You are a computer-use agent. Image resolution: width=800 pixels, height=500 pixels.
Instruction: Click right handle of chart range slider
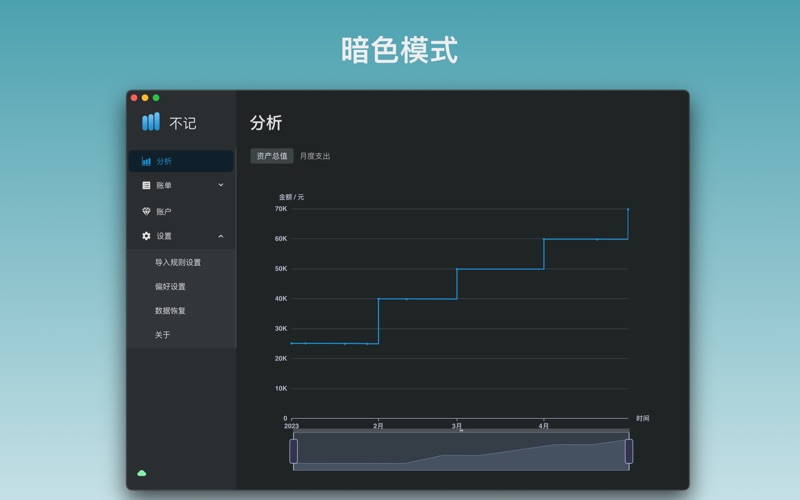pos(629,451)
